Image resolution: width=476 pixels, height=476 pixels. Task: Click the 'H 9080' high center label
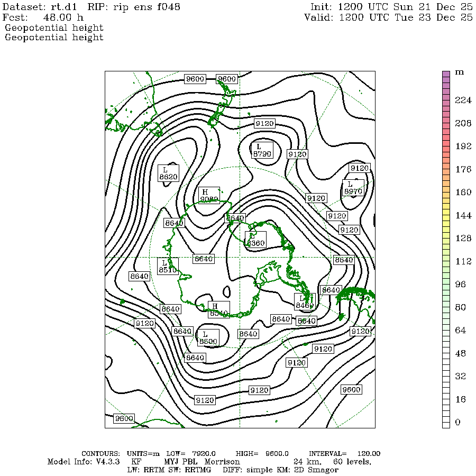209,195
